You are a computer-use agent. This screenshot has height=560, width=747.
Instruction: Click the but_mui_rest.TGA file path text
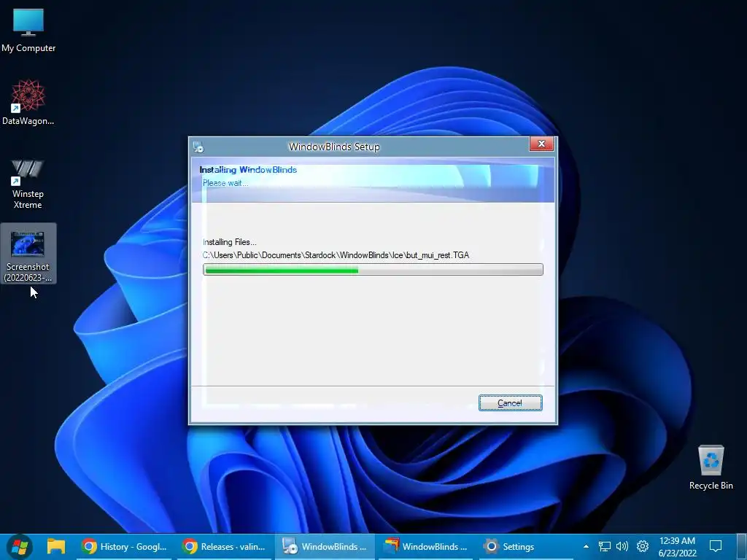[x=336, y=255]
